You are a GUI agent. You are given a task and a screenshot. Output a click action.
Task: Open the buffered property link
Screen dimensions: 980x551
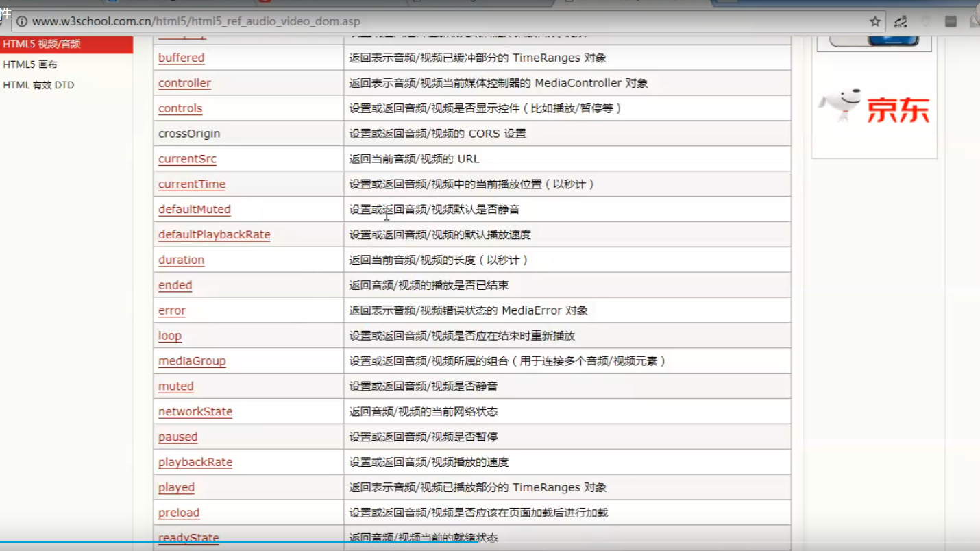pos(181,58)
